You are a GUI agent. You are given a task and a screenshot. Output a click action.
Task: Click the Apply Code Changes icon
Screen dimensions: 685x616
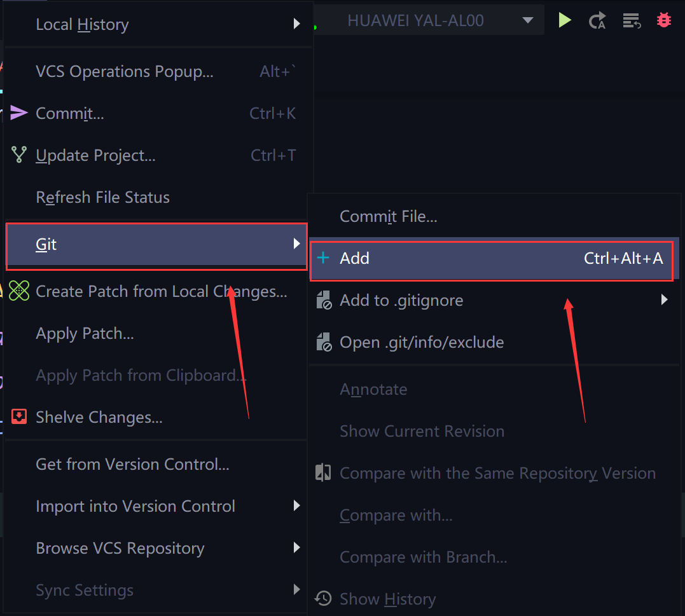(x=632, y=20)
